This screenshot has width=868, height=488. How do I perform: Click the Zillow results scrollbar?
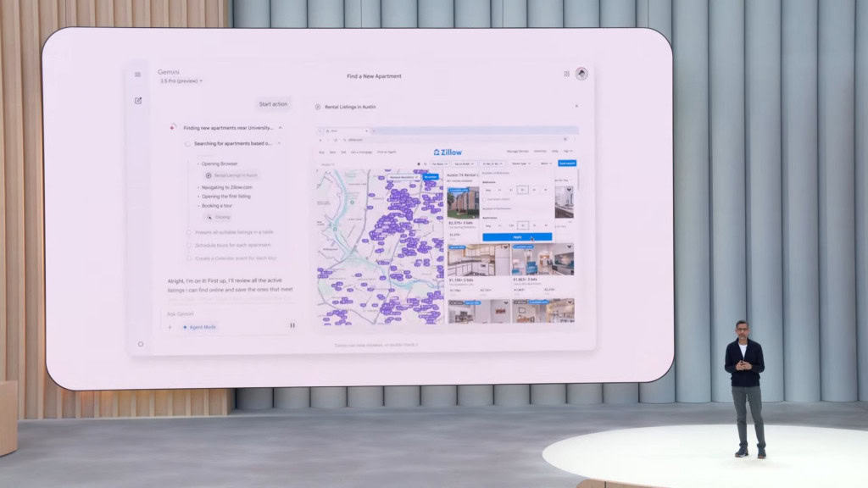(x=578, y=180)
